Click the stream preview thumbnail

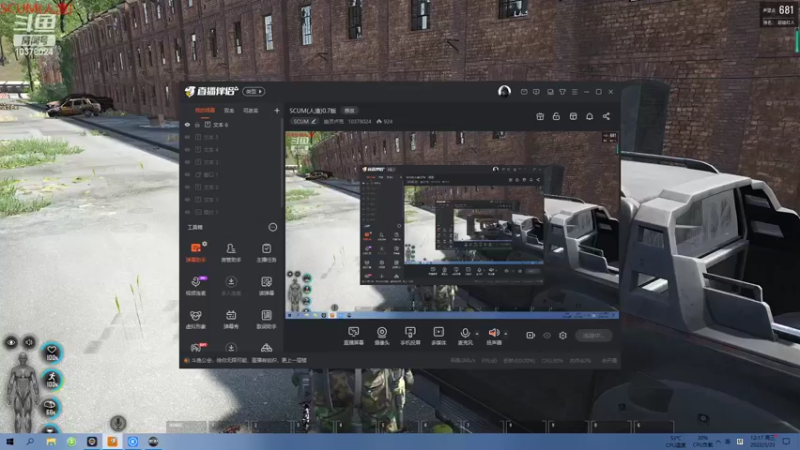[452, 225]
